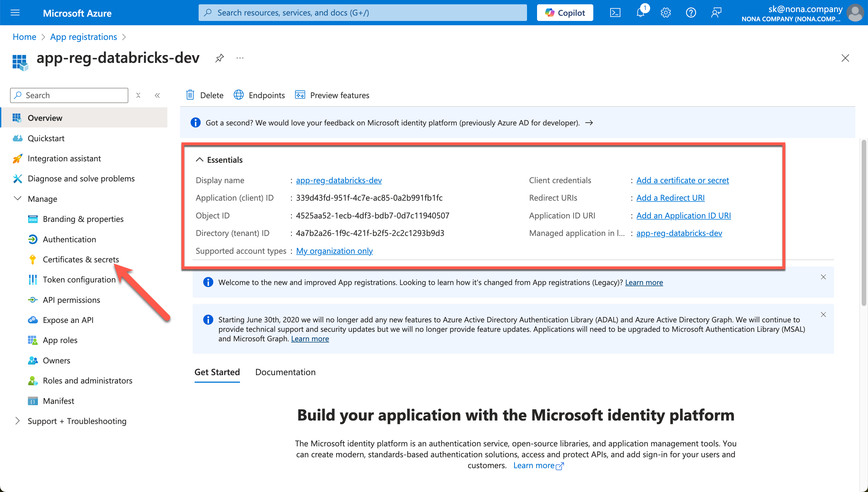Open the notifications bell
The height and width of the screenshot is (492, 868).
(640, 13)
